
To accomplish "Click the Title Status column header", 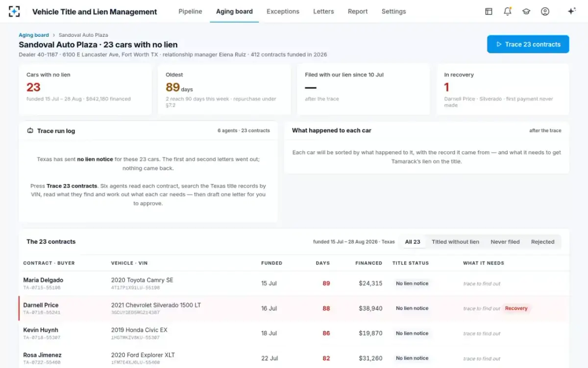I will click(411, 263).
